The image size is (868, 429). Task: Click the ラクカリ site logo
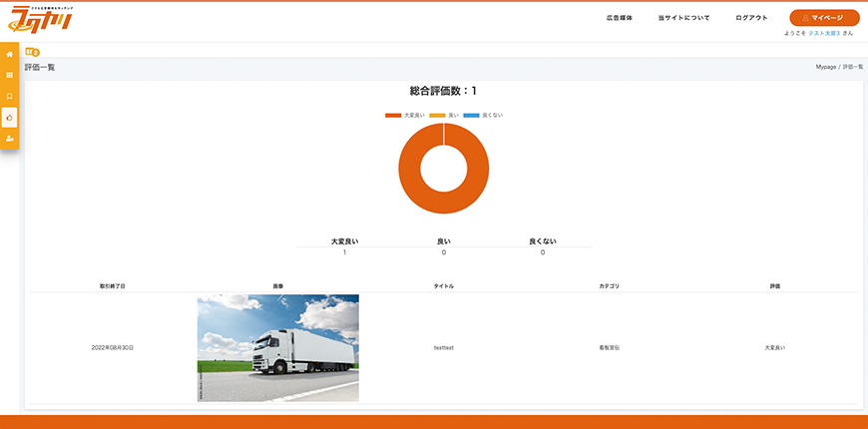pyautogui.click(x=36, y=18)
